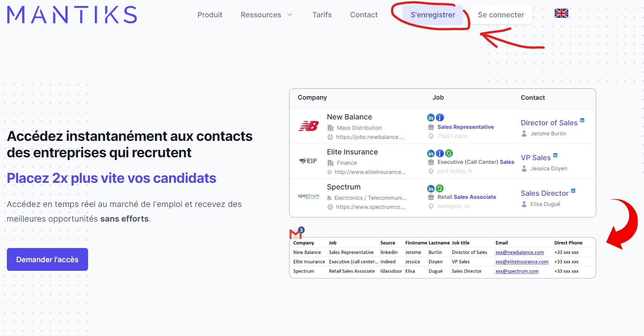Click the 'Direct Phone' column header
The image size is (644, 336).
(x=568, y=243)
